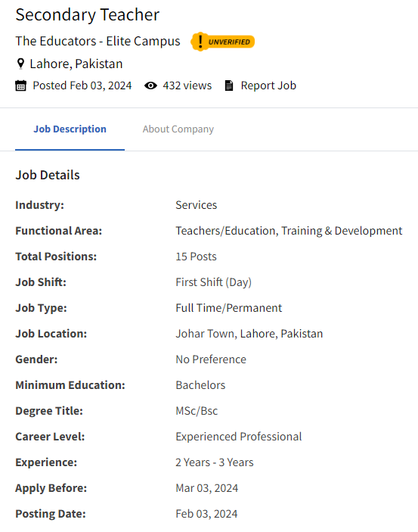
Task: Click the Johar Town, Lahore job location
Action: [249, 334]
